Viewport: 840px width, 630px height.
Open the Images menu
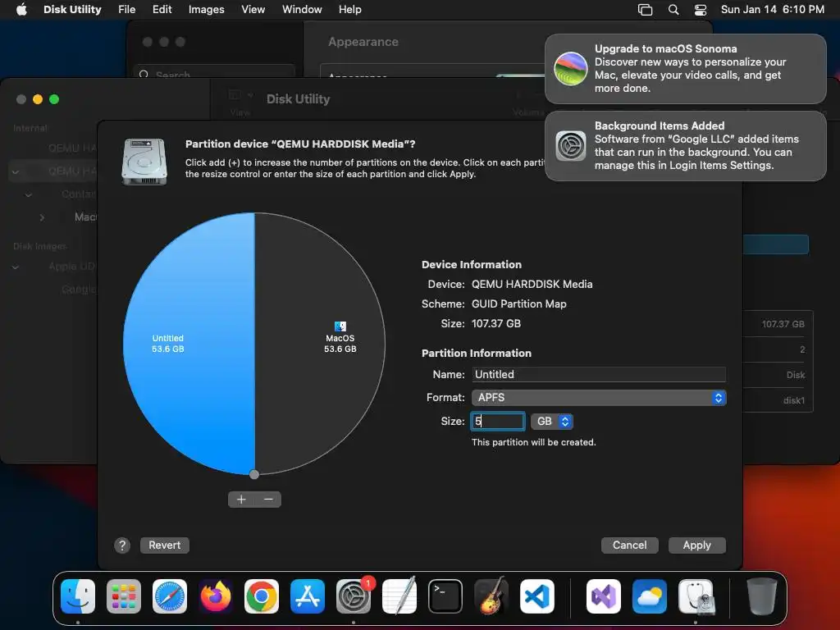pyautogui.click(x=206, y=10)
